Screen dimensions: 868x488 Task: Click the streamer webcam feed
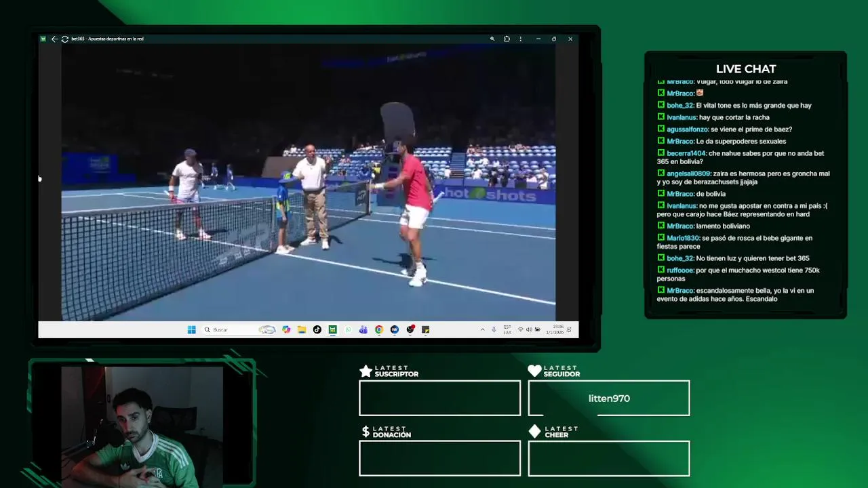[142, 426]
